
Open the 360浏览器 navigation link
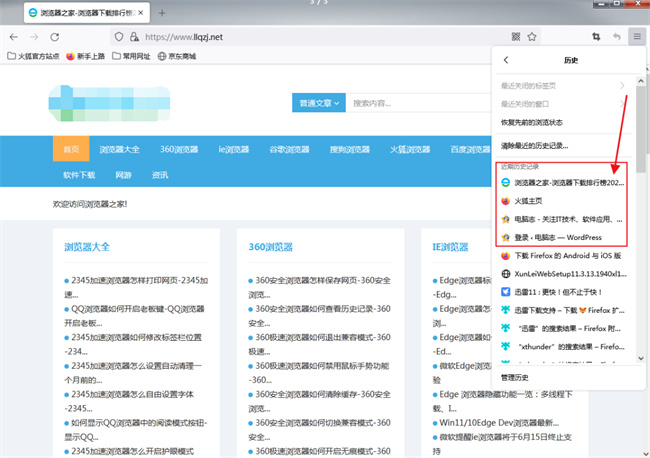179,149
